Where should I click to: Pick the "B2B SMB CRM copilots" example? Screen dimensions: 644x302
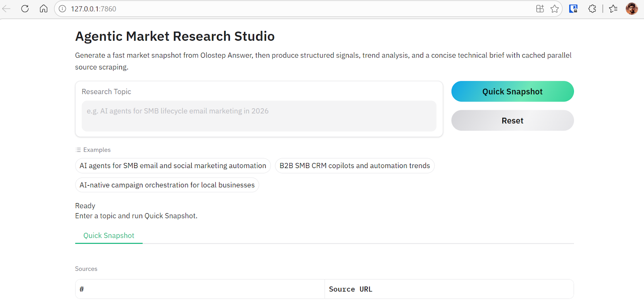pyautogui.click(x=355, y=166)
